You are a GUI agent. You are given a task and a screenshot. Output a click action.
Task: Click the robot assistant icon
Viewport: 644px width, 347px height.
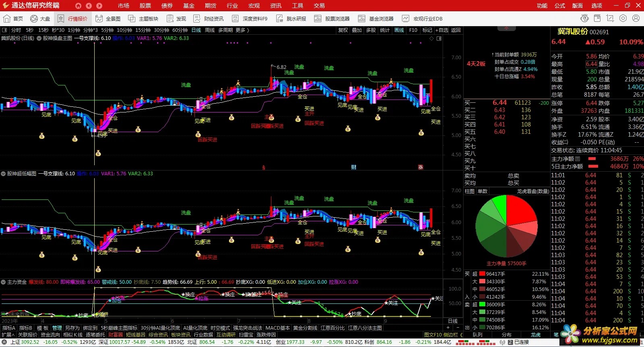(584, 18)
